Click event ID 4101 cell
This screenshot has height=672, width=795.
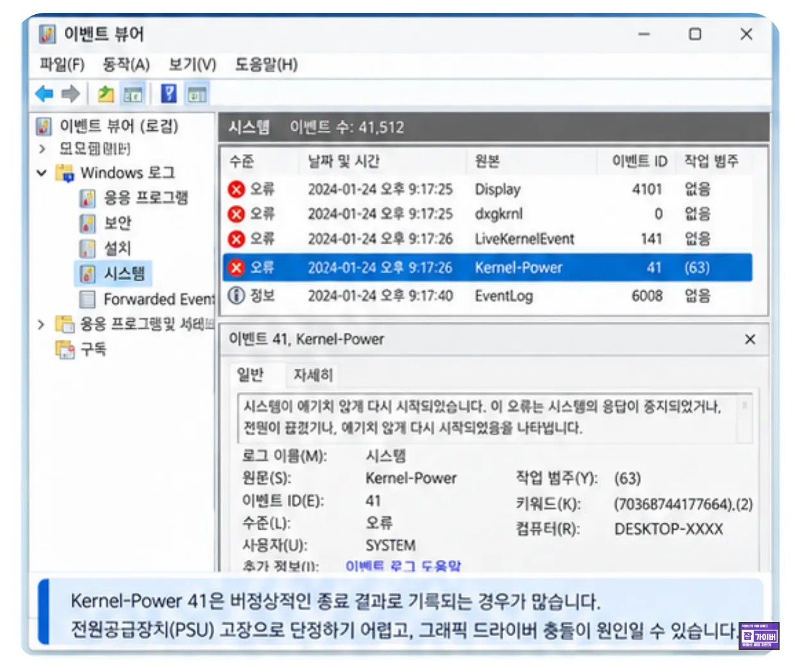coord(647,189)
